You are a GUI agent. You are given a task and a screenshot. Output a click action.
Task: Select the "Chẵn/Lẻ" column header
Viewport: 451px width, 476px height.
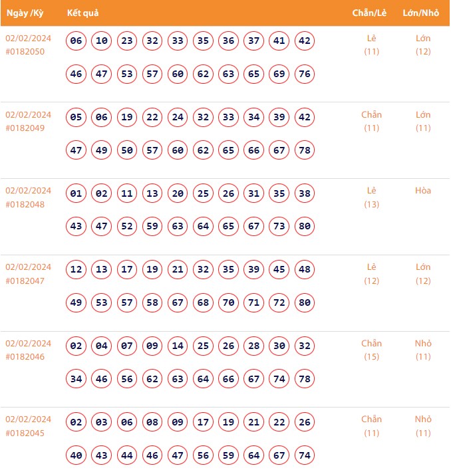click(371, 13)
